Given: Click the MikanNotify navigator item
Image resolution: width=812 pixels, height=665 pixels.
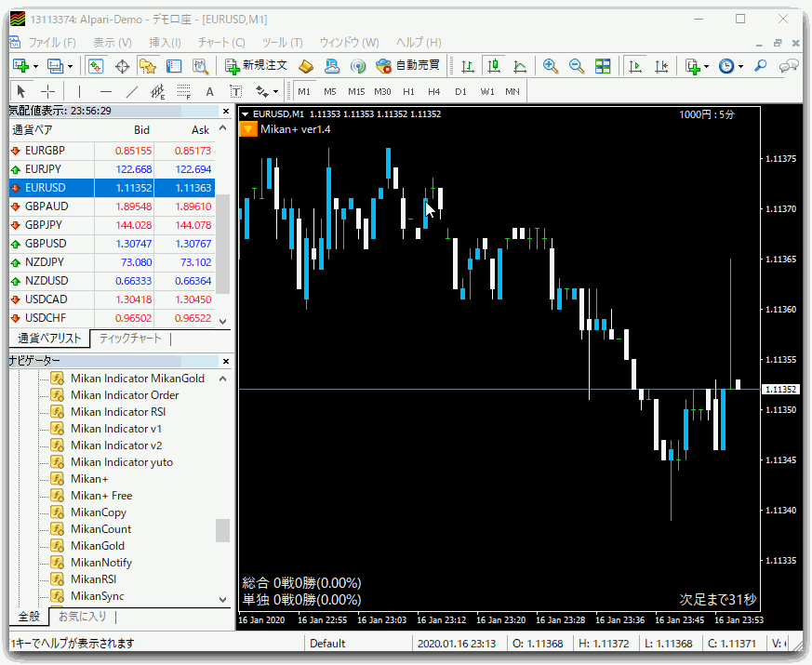Looking at the screenshot, I should 101,563.
